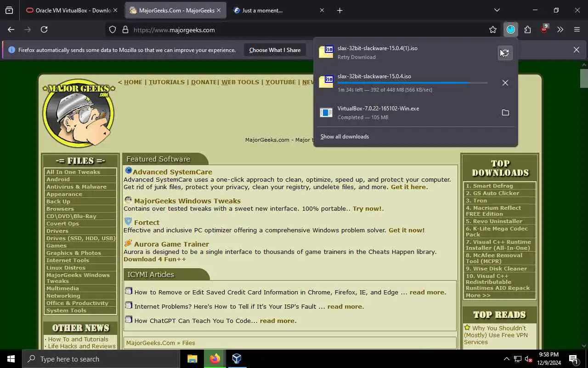Open the Windows notification center
Image resolution: width=588 pixels, height=368 pixels.
point(573,359)
